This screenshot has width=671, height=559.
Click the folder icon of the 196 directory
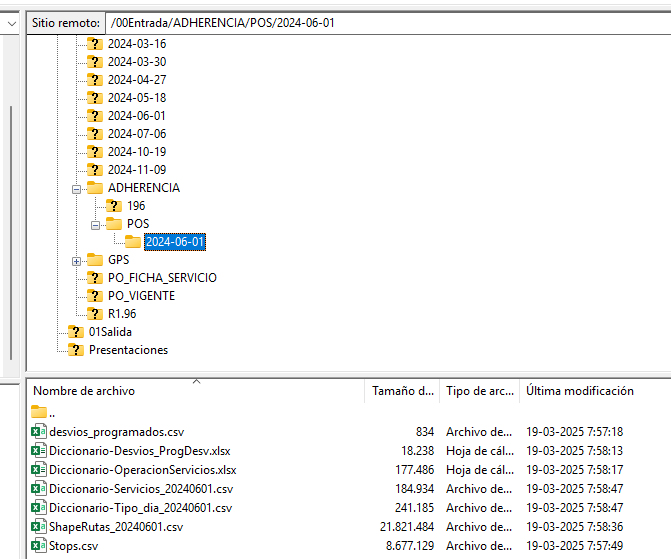pyautogui.click(x=114, y=206)
